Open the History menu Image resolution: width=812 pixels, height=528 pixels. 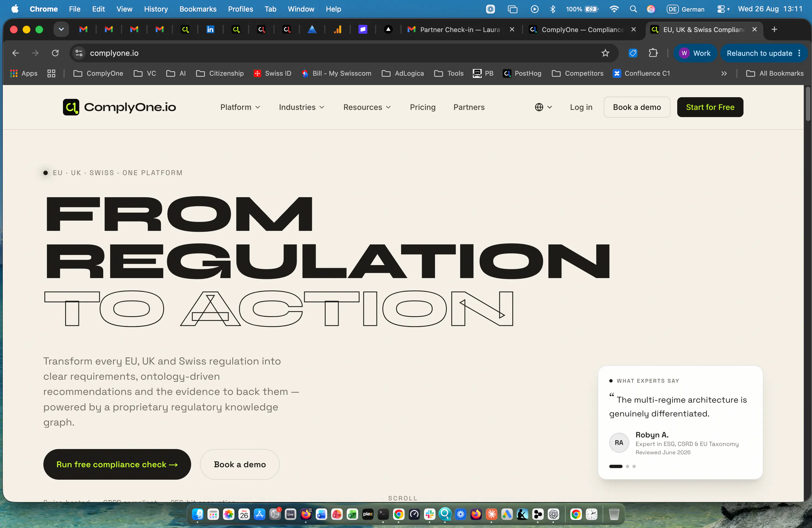click(x=155, y=9)
